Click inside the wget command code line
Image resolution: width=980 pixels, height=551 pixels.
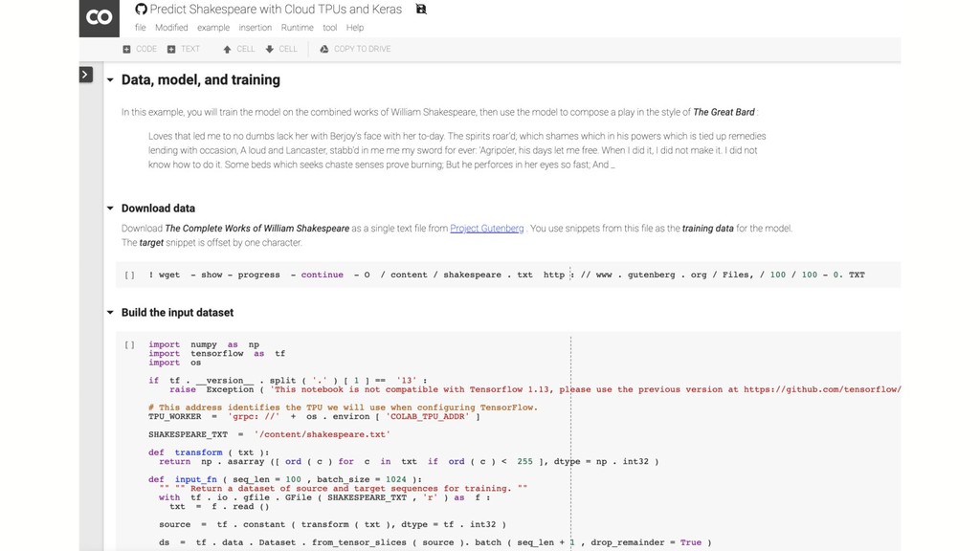[506, 275]
